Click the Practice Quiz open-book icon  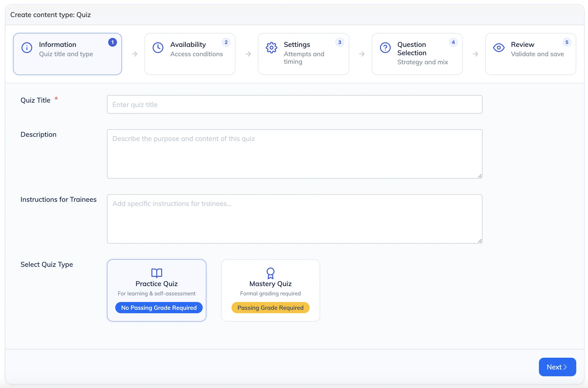click(x=157, y=273)
